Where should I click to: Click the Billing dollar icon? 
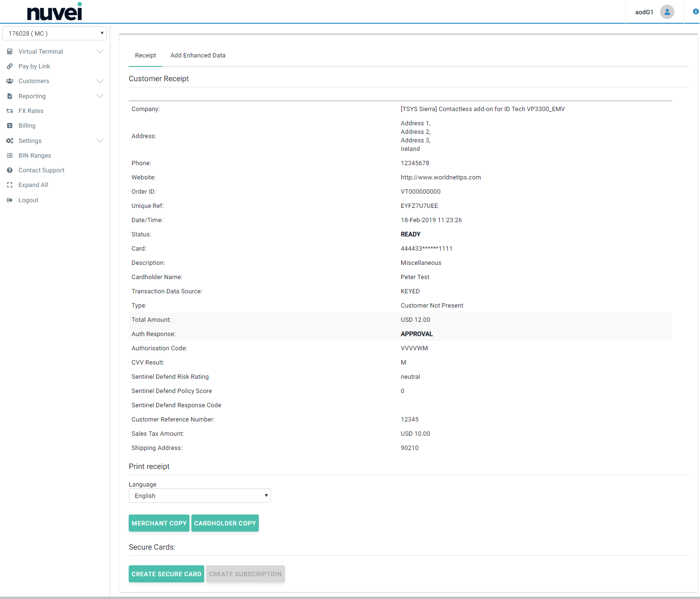[9, 126]
